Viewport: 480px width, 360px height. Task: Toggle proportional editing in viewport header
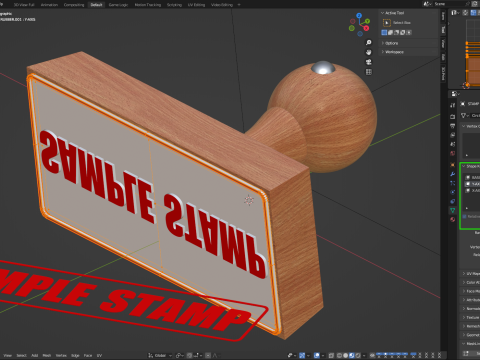[208, 355]
